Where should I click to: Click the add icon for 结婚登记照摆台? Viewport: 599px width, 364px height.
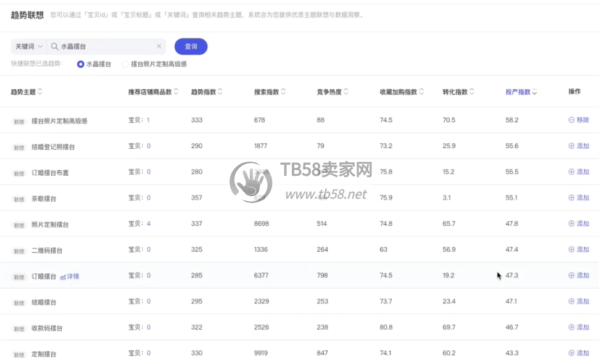click(571, 146)
